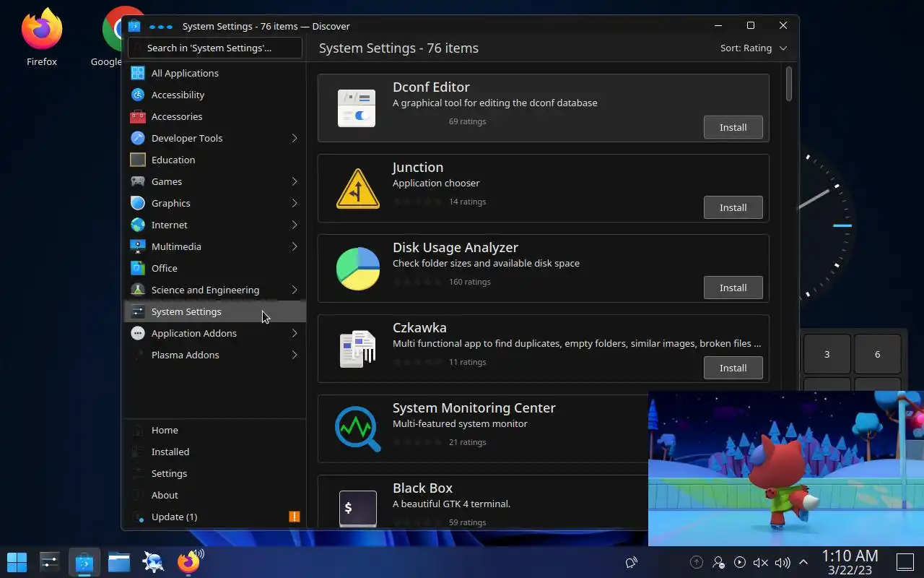Expand the Developer Tools category arrow
The height and width of the screenshot is (578, 924).
point(295,138)
